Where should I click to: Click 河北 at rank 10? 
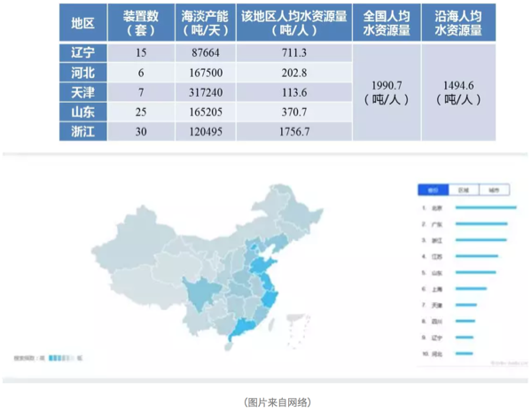[436, 354]
